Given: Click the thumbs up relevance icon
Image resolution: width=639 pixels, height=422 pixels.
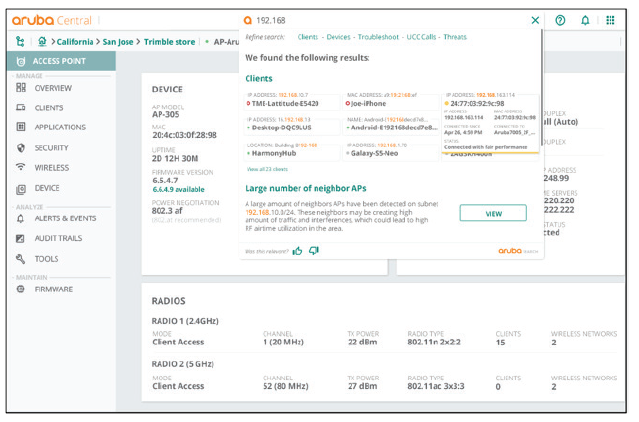Looking at the screenshot, I should [x=297, y=251].
